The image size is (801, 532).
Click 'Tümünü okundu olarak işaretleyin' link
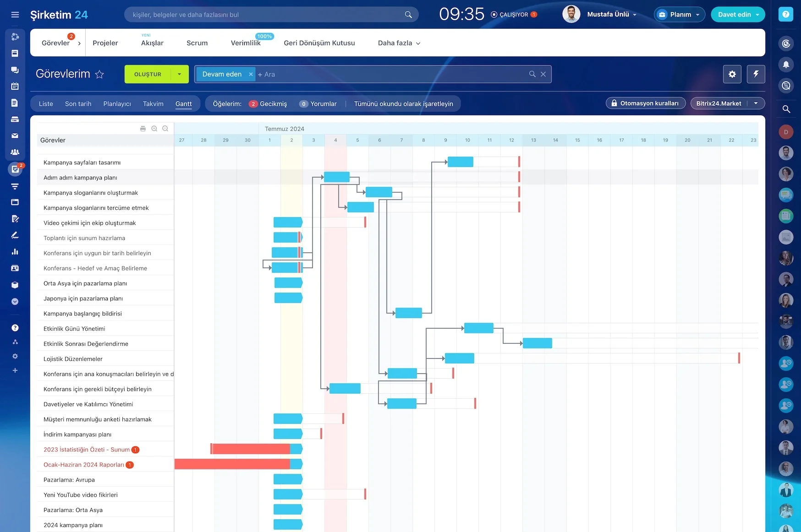(x=404, y=104)
